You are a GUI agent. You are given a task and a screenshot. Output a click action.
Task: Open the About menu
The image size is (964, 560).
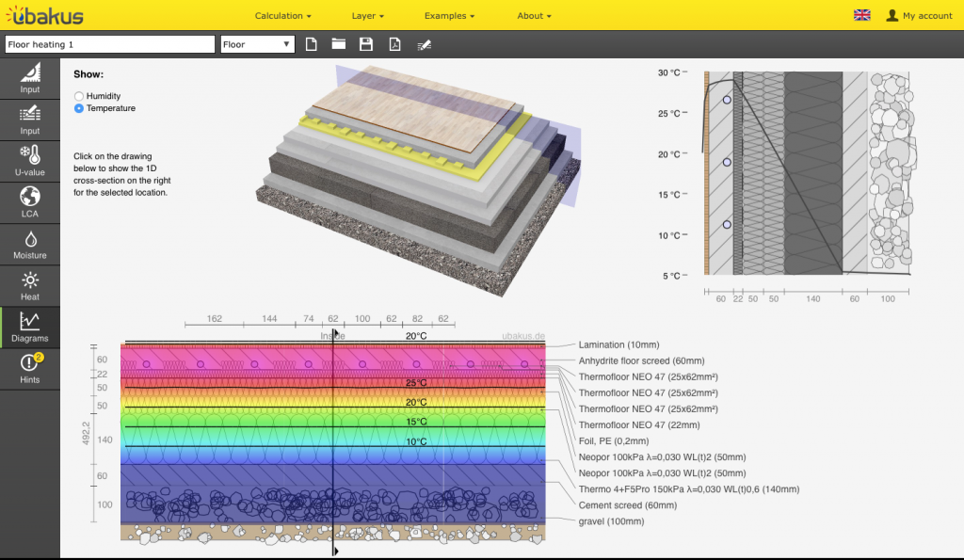coord(534,16)
